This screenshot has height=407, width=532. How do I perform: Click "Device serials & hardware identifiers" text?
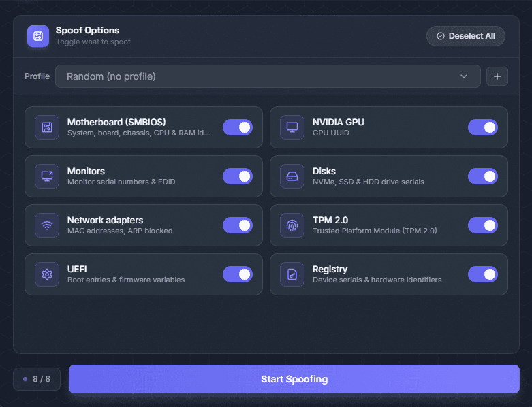(x=377, y=280)
